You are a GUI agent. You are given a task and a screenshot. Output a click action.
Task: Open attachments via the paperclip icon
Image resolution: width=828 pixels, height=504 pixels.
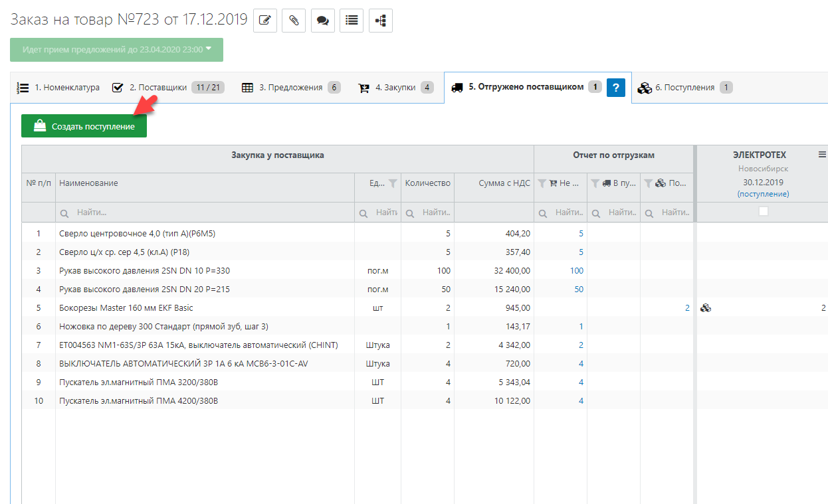[x=293, y=20]
